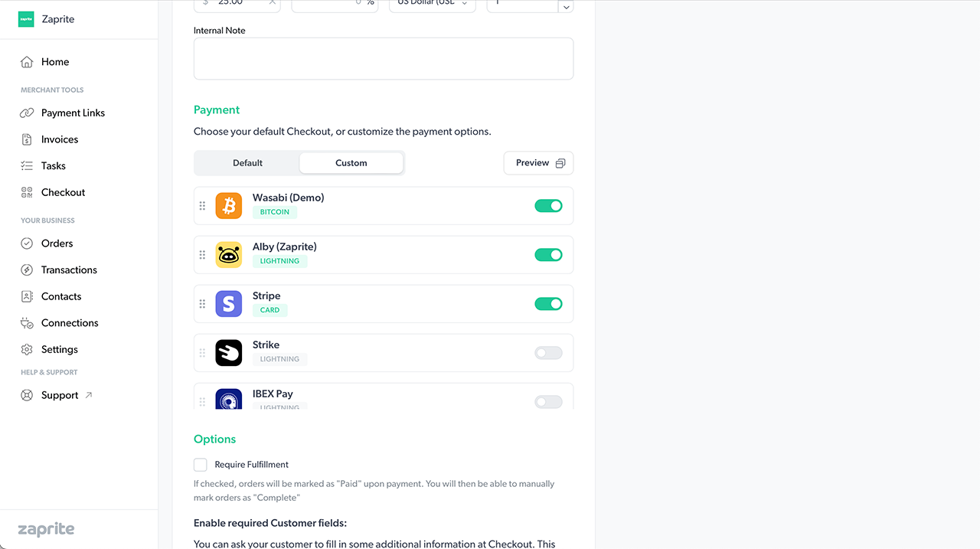The image size is (980, 549).
Task: Expand the quantity dropdown arrow
Action: click(566, 7)
